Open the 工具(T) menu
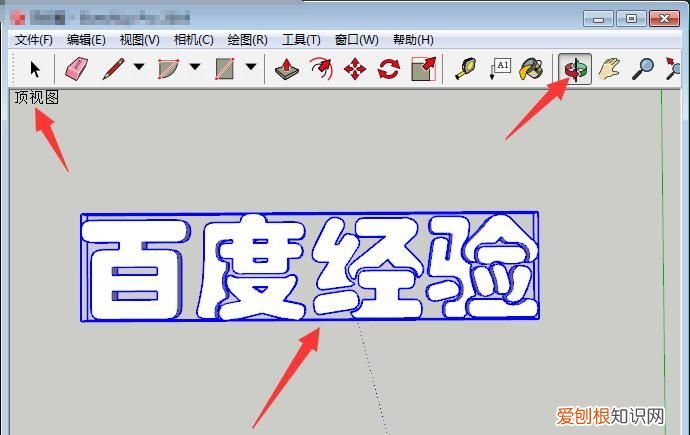 point(301,40)
